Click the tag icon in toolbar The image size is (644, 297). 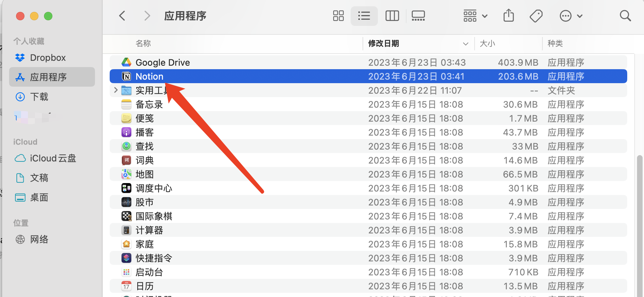pyautogui.click(x=536, y=16)
